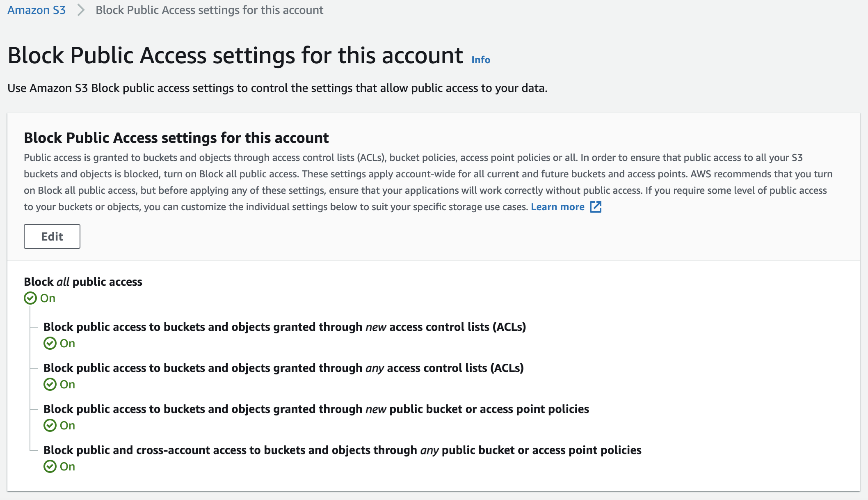Screen dimensions: 868x500
Task: Click the current page breadcrumb text
Action: pyautogui.click(x=210, y=10)
